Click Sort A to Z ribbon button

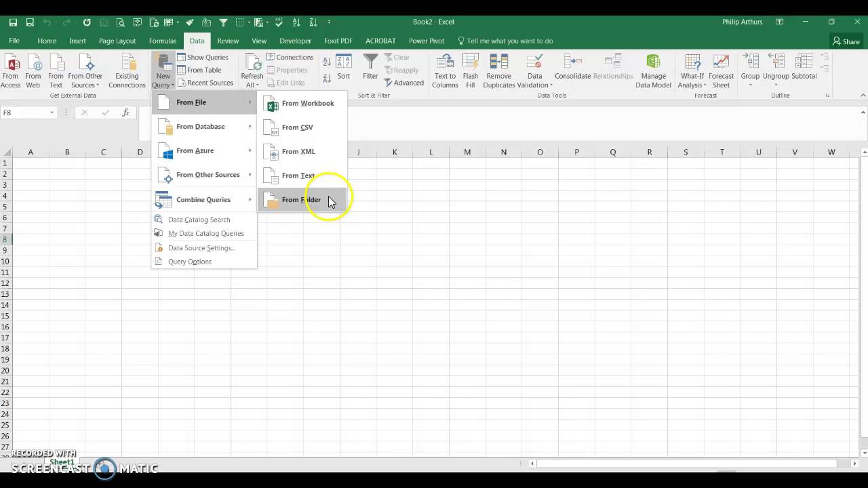[327, 62]
